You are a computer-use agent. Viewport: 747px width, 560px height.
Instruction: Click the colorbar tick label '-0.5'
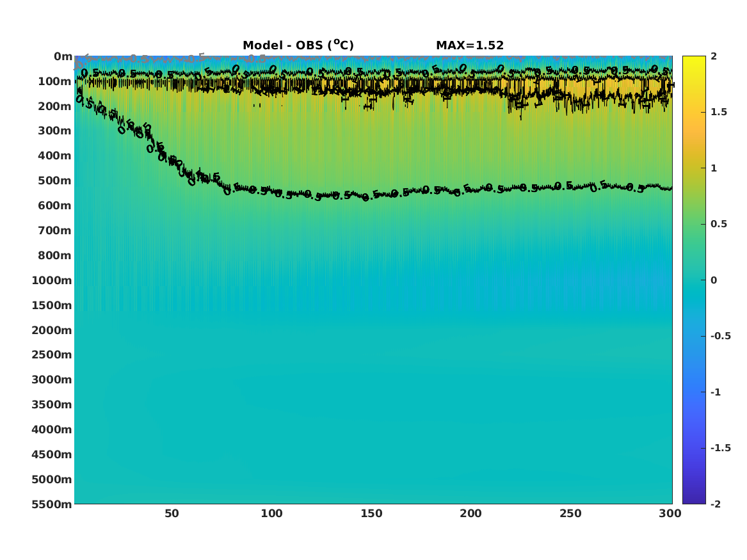[720, 336]
